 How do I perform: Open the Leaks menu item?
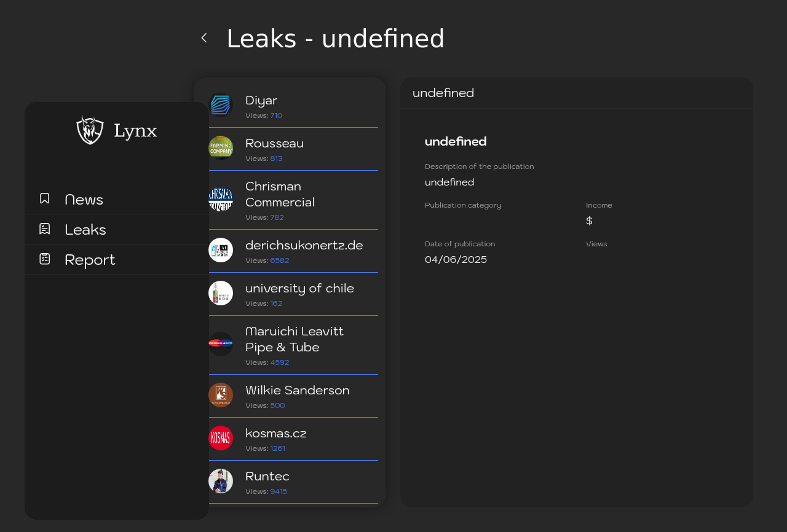pos(117,229)
